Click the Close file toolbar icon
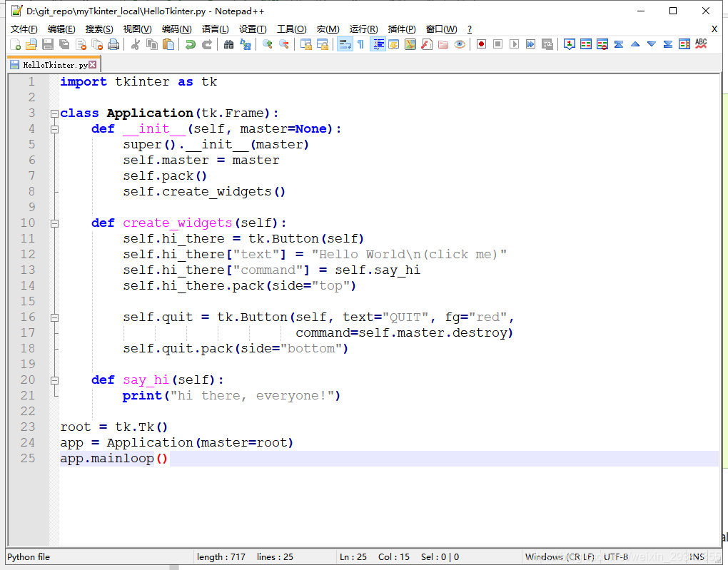Viewport: 728px width, 570px height. coord(81,44)
